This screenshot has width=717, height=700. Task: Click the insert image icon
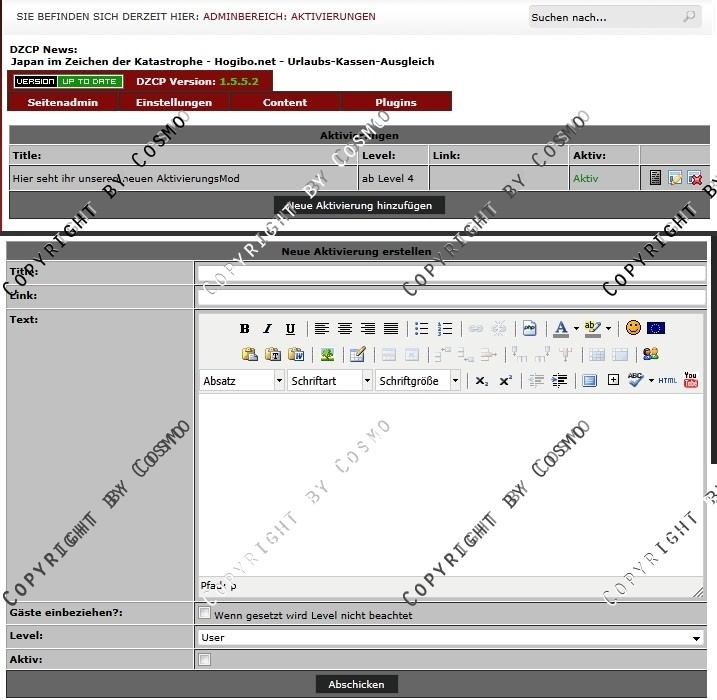pos(327,354)
